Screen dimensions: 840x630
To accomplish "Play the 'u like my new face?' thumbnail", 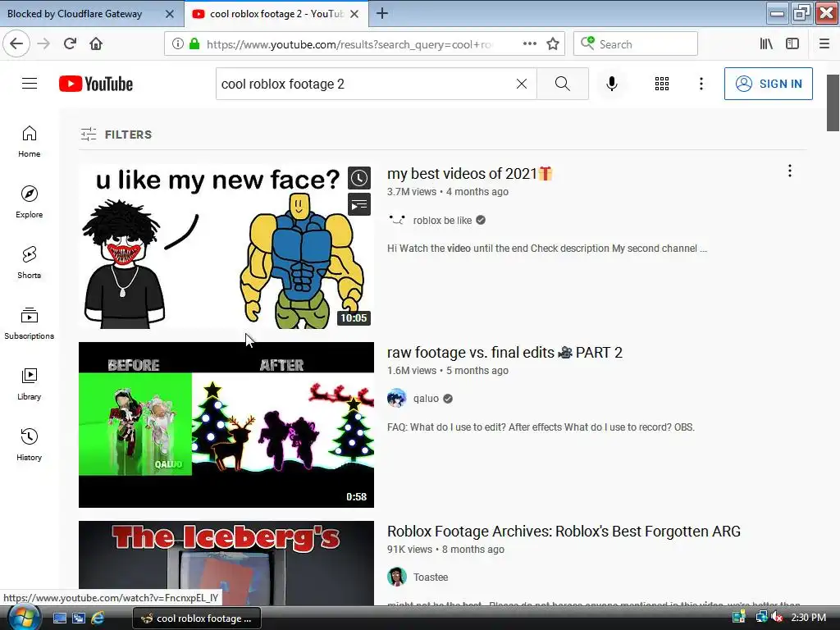I will (x=226, y=246).
